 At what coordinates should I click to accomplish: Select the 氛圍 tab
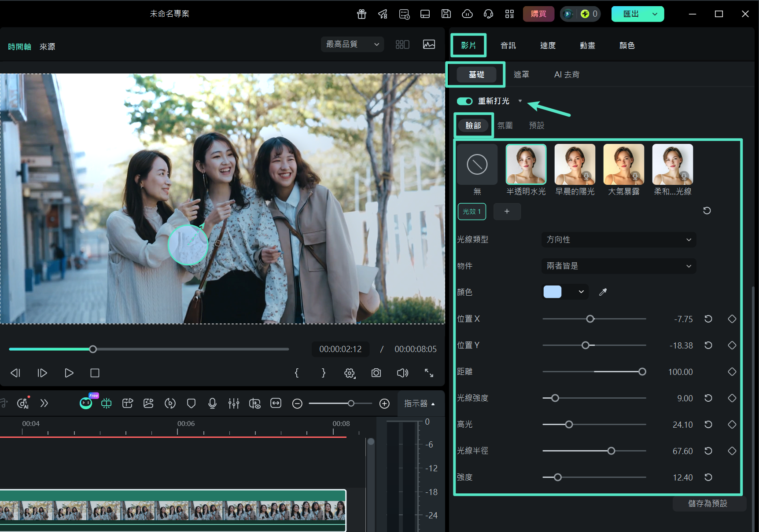[x=505, y=126]
